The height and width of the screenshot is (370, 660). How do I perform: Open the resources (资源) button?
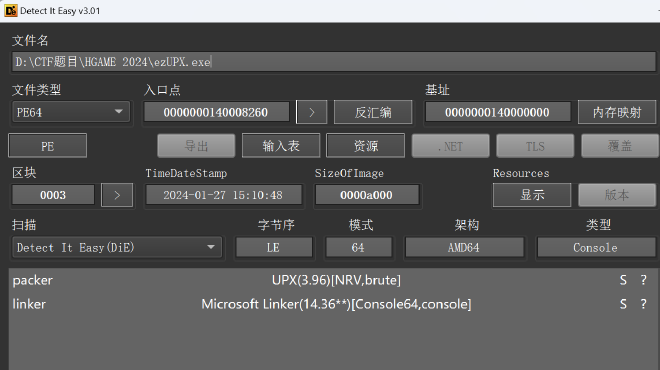pos(365,146)
